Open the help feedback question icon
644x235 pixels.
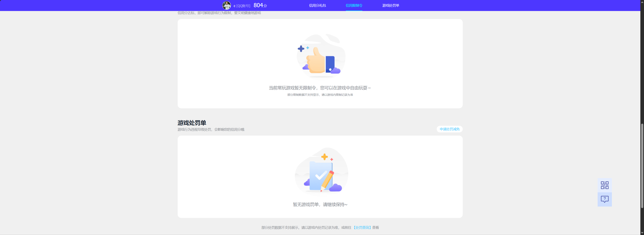tap(604, 199)
